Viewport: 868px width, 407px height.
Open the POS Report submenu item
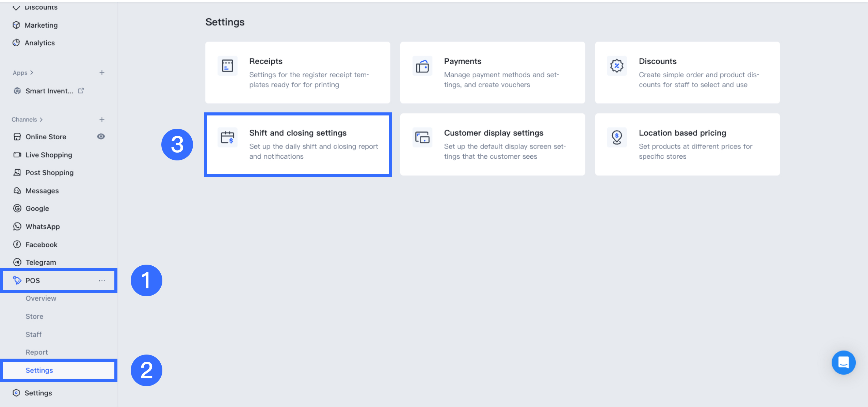37,352
